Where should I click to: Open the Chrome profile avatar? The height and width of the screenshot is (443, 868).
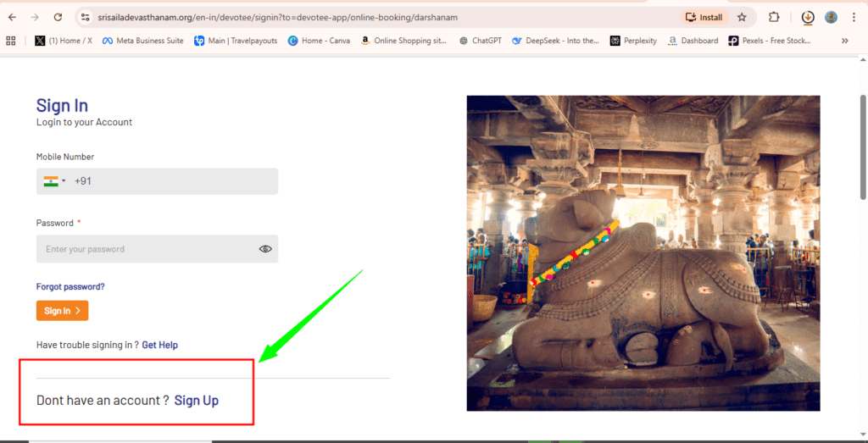click(x=832, y=17)
